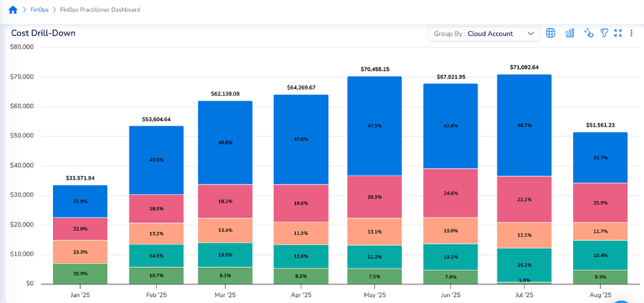Switch to the table grid view
Viewport: 644px width, 303px height.
(550, 33)
